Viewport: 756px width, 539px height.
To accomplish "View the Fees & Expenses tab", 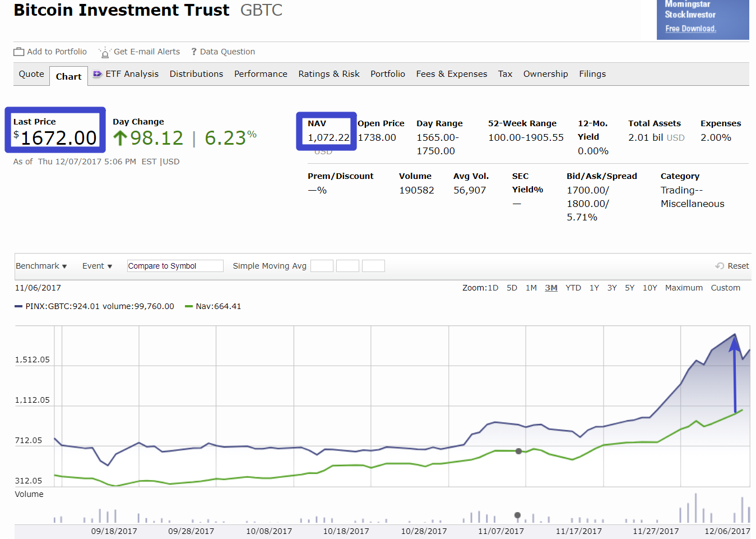I will click(452, 74).
